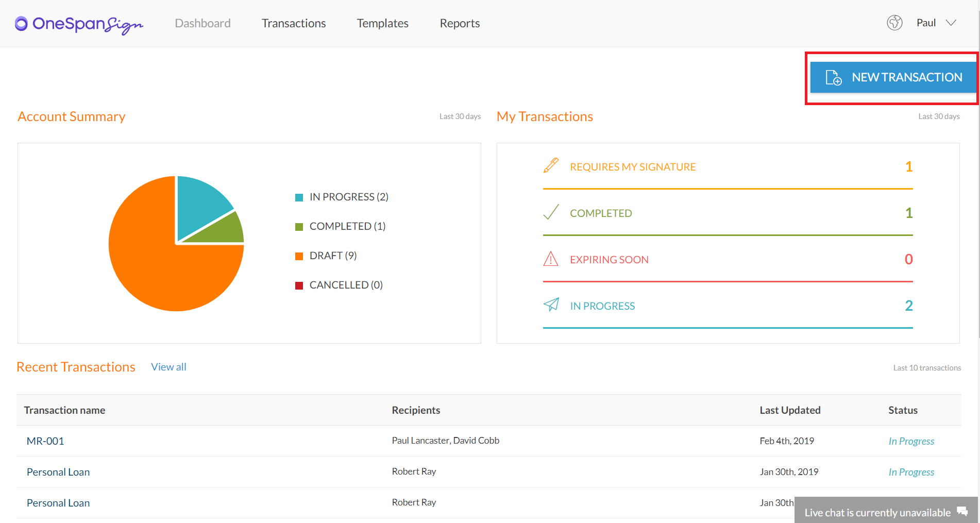Click the OneSpan Sign logo
The image size is (980, 523).
(x=79, y=24)
